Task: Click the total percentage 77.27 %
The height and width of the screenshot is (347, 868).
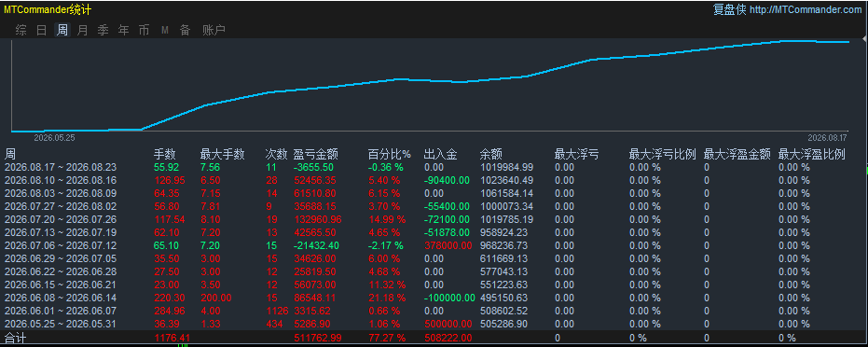Action: [387, 338]
